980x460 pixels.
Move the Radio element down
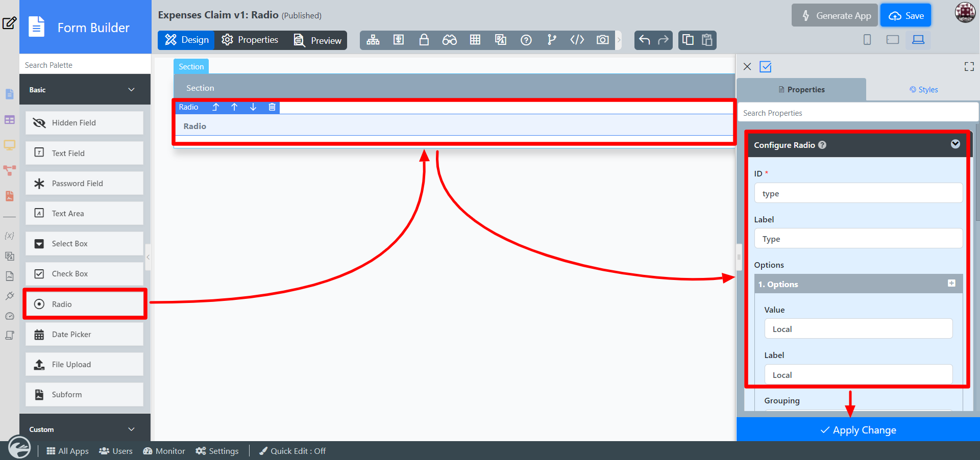pyautogui.click(x=253, y=107)
